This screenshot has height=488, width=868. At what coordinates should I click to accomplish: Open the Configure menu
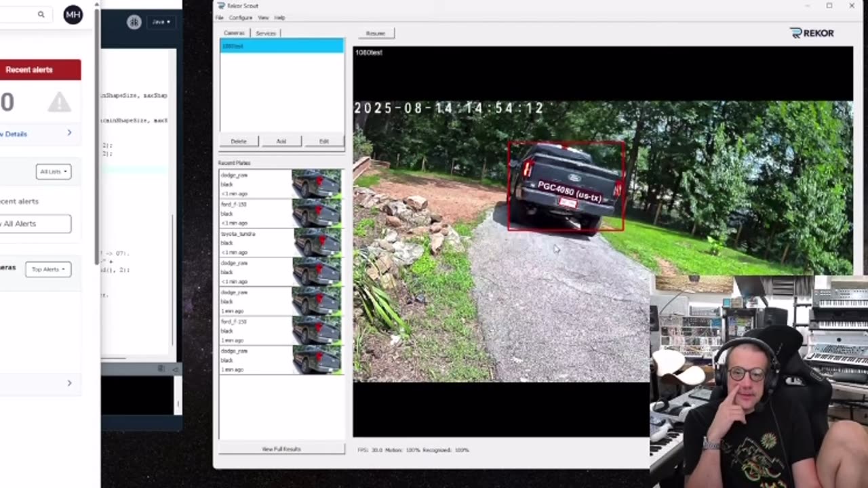point(240,18)
